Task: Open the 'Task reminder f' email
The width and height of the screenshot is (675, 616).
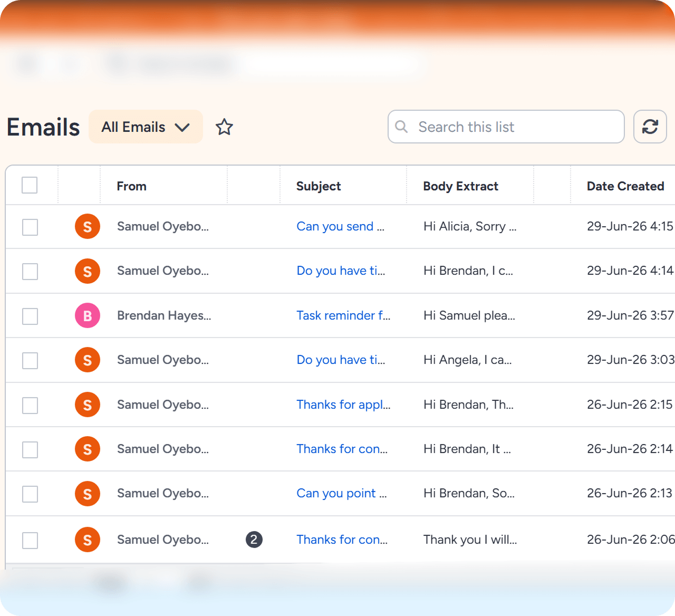Action: (x=343, y=315)
